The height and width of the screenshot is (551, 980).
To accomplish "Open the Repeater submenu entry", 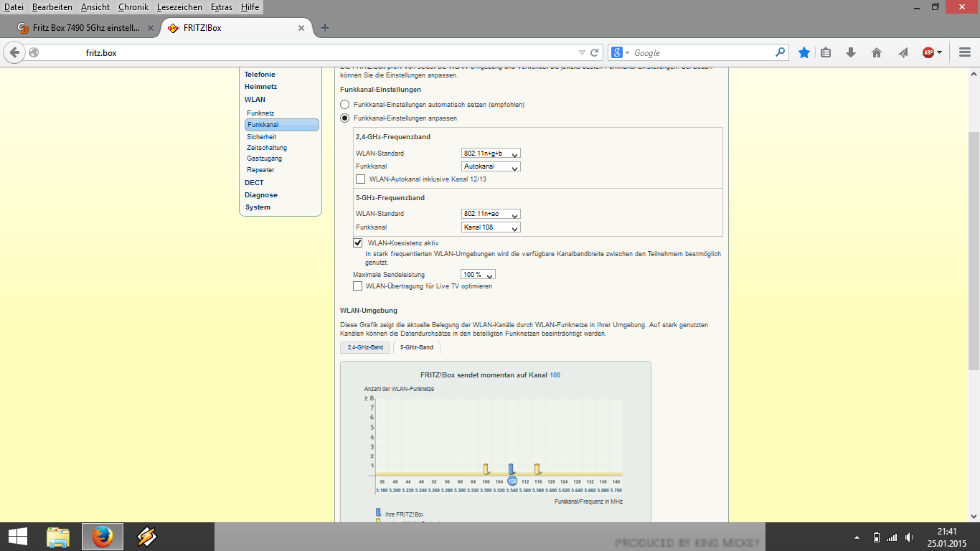I will point(260,170).
